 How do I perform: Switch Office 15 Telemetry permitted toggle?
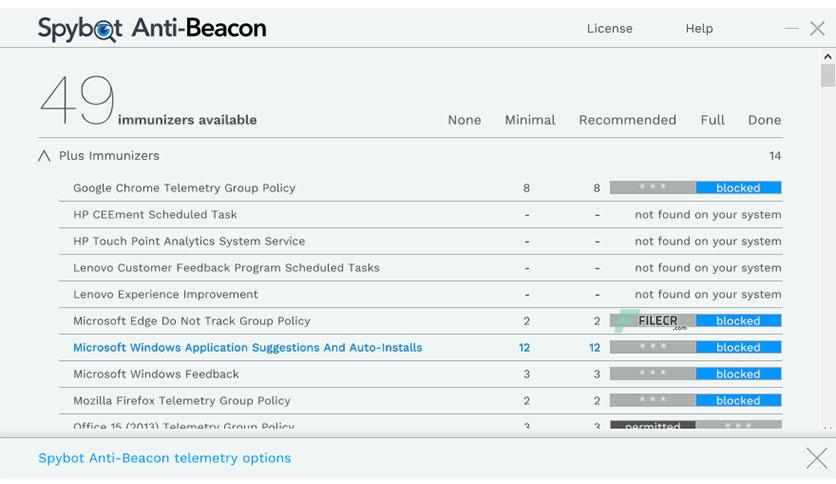pos(696,425)
